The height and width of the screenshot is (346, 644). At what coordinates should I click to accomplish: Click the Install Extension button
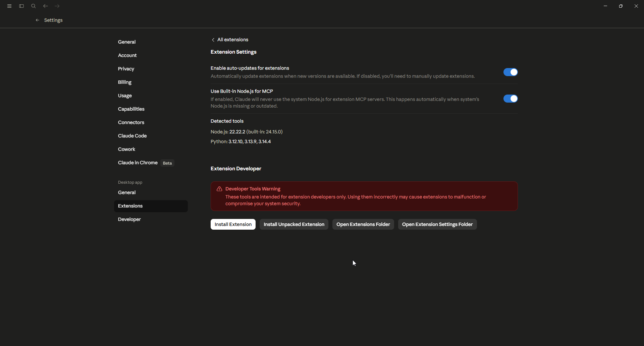(x=233, y=224)
